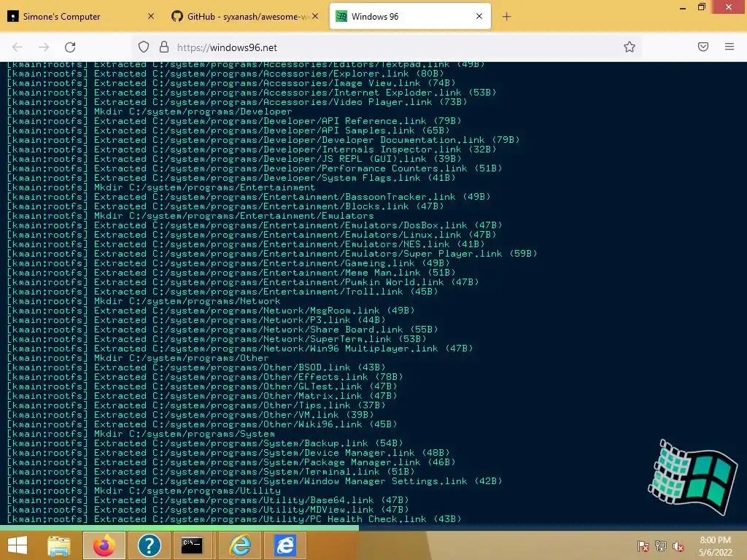Switch to GitHub syxanash tab
Screen dimensions: 747x560
point(244,16)
